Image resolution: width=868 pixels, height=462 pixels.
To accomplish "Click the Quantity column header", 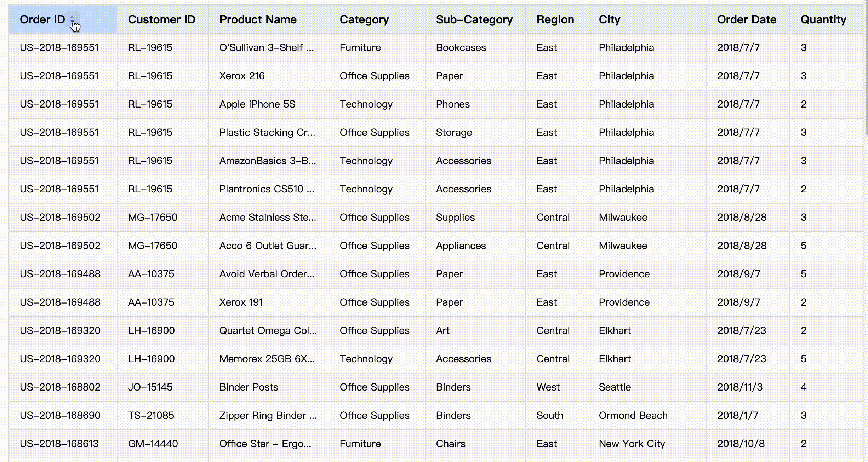I will [823, 19].
